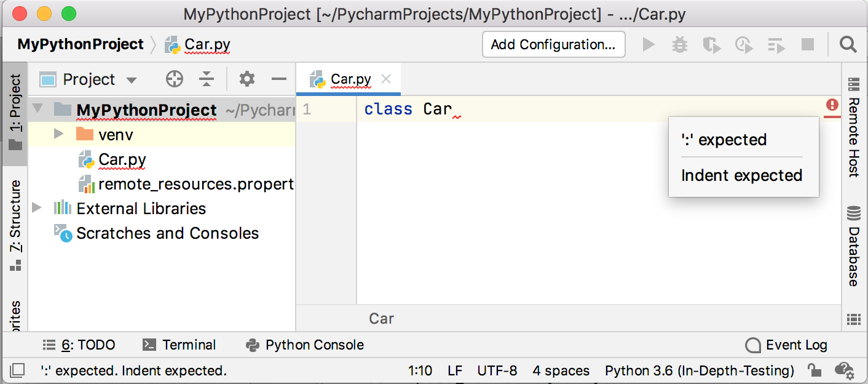Click the Car breadcrumb below the editor

click(381, 319)
